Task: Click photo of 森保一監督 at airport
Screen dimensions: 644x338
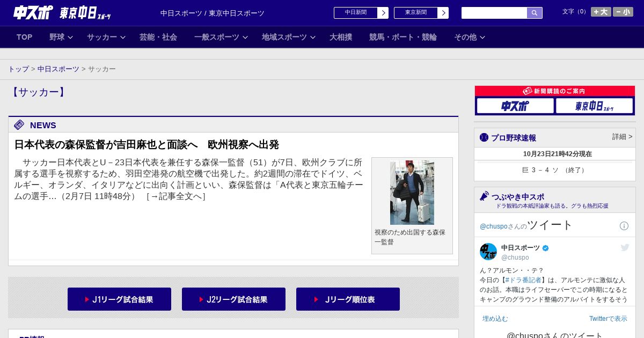Action: click(x=412, y=193)
